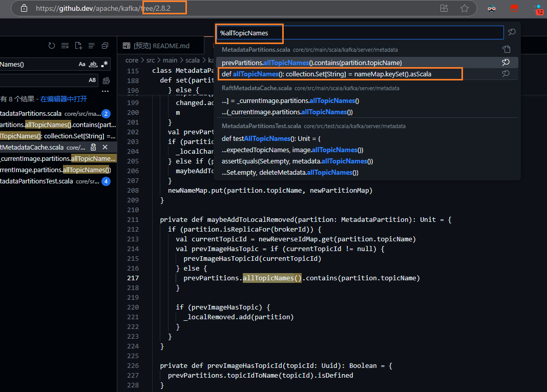
Task: Open sidebar result 'lTopicNames(): collection.Set[String]'
Action: (58, 136)
